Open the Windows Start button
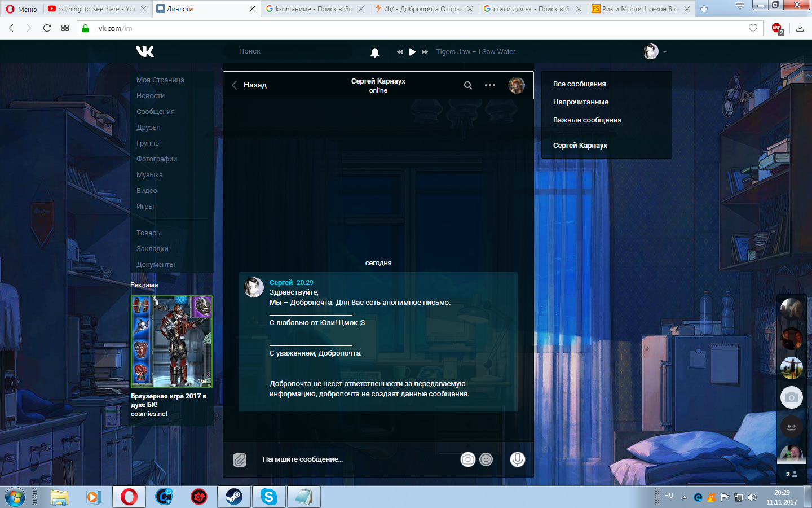The width and height of the screenshot is (812, 508). click(x=15, y=497)
